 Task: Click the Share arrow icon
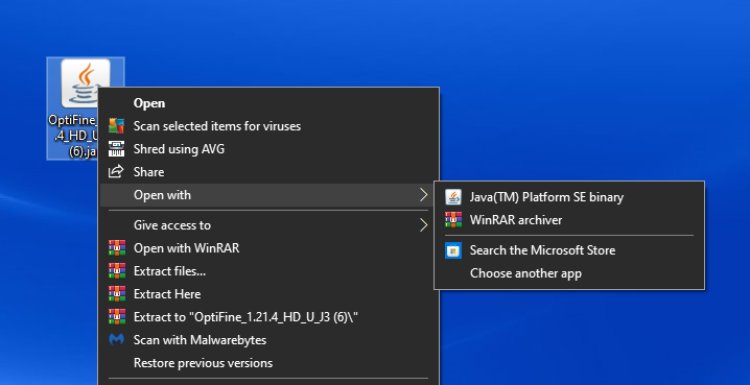pos(116,172)
